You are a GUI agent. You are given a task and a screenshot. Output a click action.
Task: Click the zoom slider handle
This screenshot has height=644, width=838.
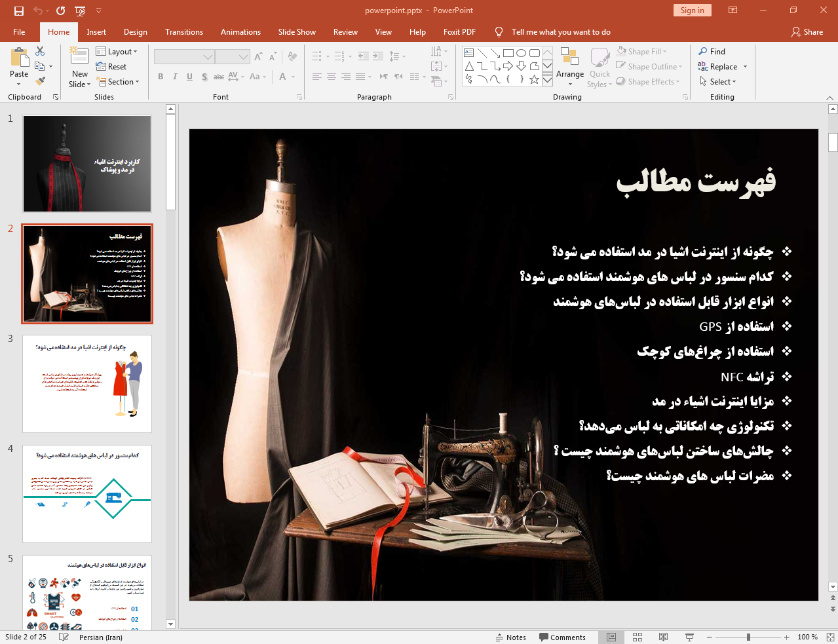[748, 637]
